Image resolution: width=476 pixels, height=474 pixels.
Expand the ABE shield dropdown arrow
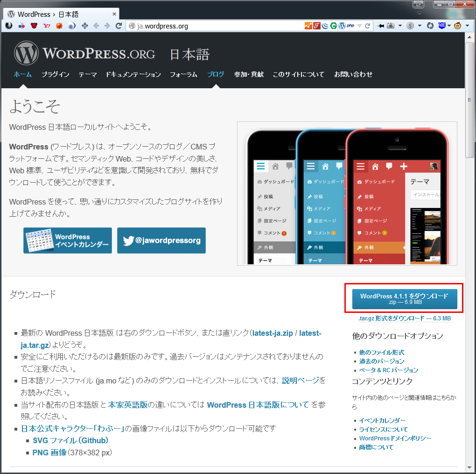449,26
